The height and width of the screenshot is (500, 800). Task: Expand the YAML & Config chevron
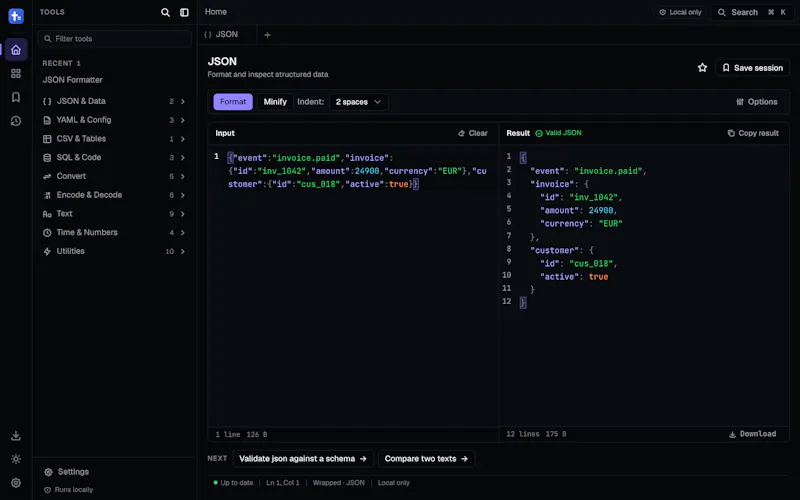(183, 120)
